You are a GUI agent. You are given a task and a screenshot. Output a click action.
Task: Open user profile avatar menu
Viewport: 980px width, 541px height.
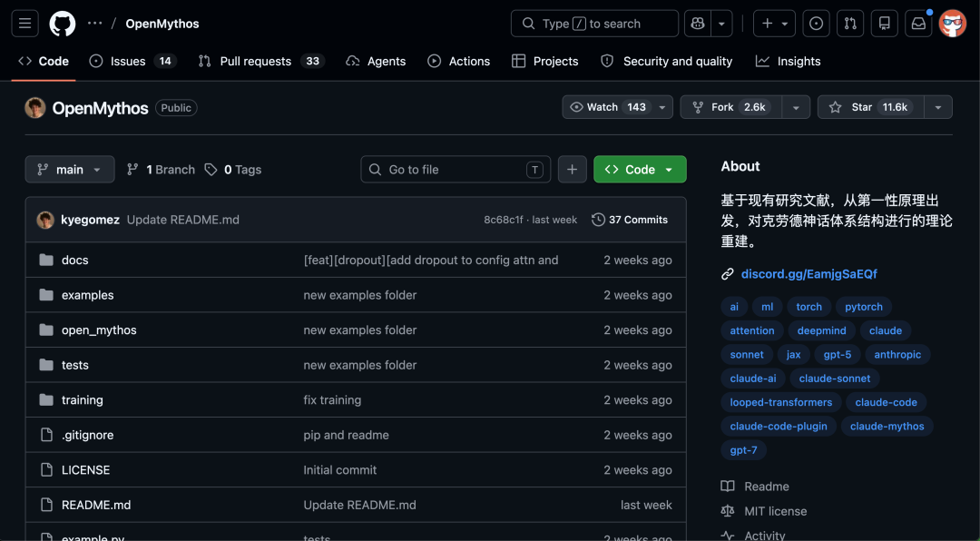953,24
